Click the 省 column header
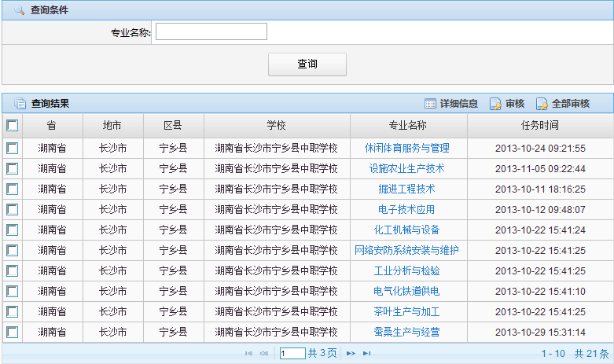The height and width of the screenshot is (364, 614). pyautogui.click(x=53, y=125)
